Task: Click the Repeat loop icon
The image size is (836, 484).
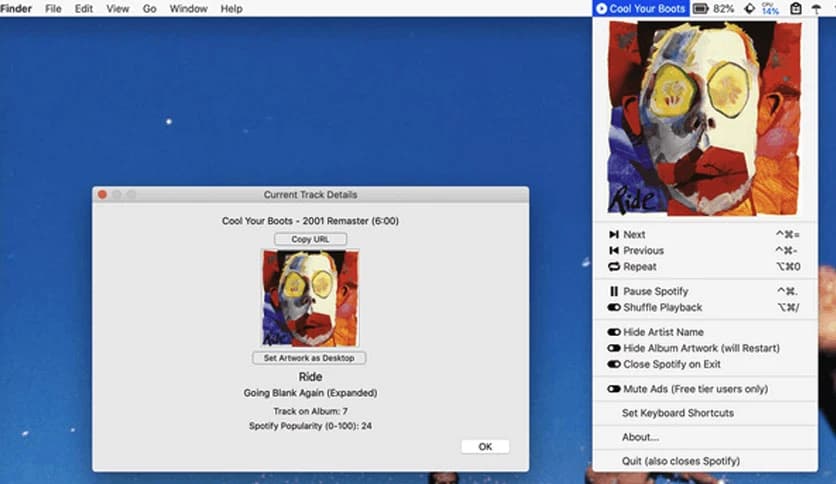Action: (614, 267)
